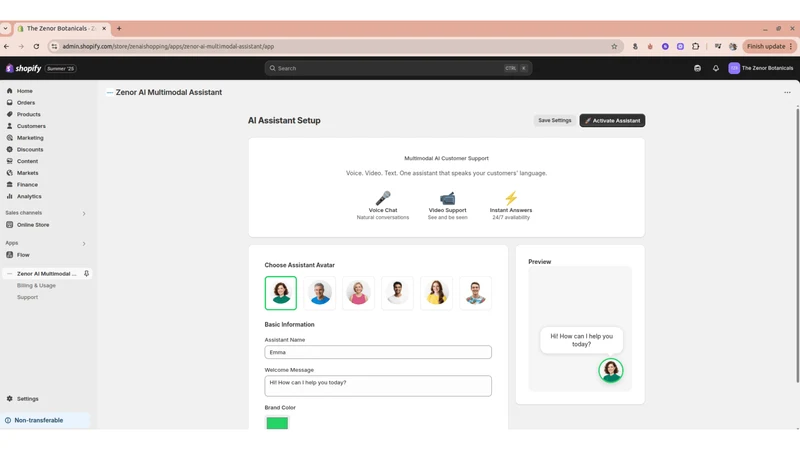Viewport: 800px width, 450px height.
Task: Click the preview assistant avatar bubble
Action: (x=611, y=370)
